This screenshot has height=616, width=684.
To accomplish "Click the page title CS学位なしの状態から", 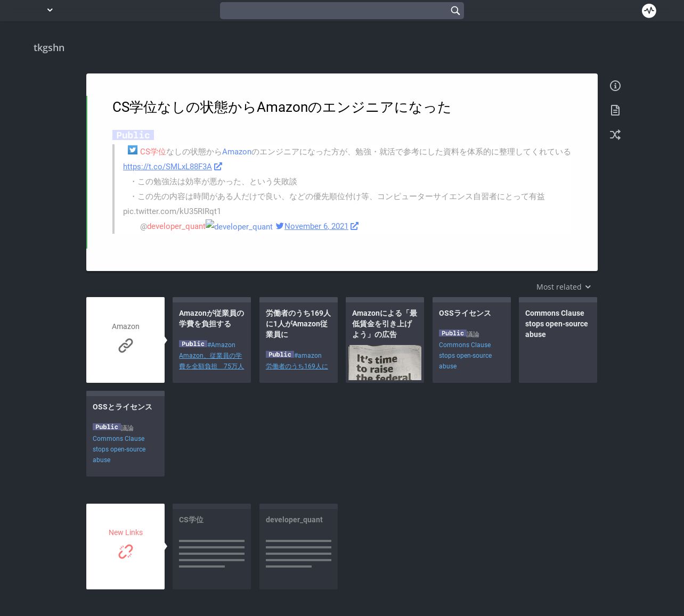I will click(x=281, y=108).
